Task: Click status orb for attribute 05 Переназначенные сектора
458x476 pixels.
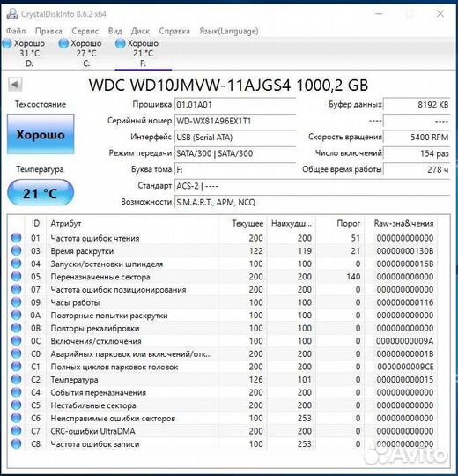Action: (x=17, y=277)
